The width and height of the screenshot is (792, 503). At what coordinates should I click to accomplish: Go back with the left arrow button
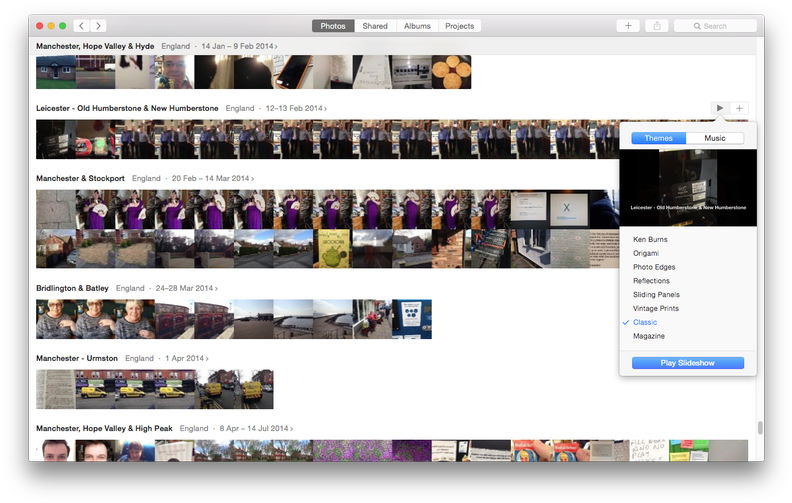[x=81, y=26]
